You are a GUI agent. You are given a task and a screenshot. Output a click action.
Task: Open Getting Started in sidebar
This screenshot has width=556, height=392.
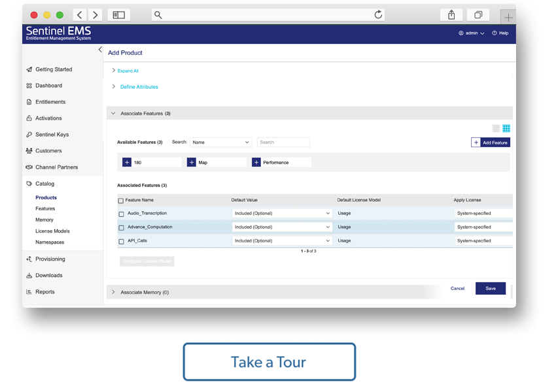(49, 69)
